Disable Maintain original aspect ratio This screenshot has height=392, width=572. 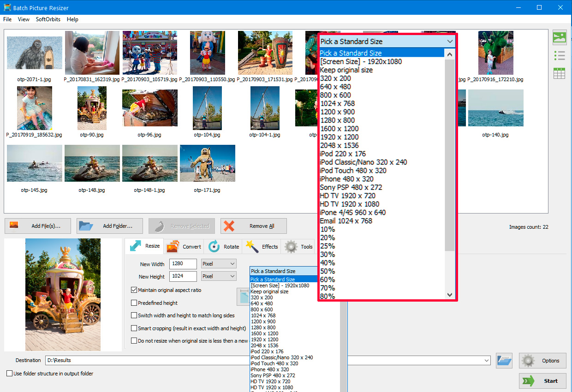coord(133,290)
